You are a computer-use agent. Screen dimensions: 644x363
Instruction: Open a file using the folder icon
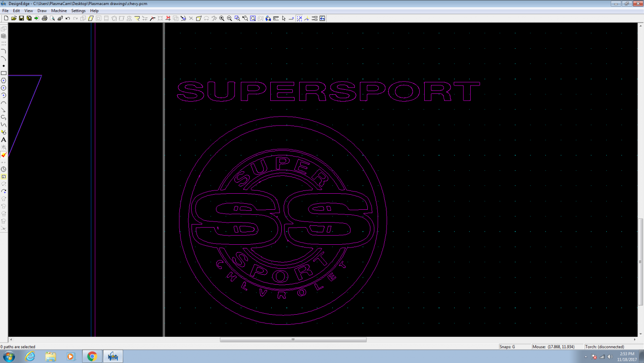tap(14, 18)
